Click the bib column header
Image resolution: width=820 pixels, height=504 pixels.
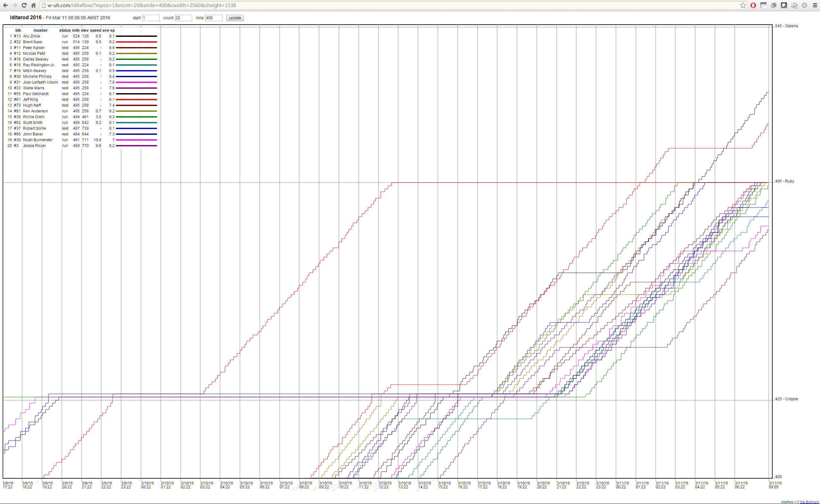(18, 30)
